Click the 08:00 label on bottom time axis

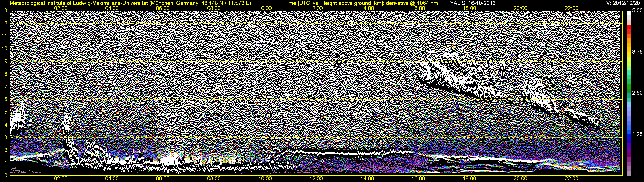pos(214,179)
